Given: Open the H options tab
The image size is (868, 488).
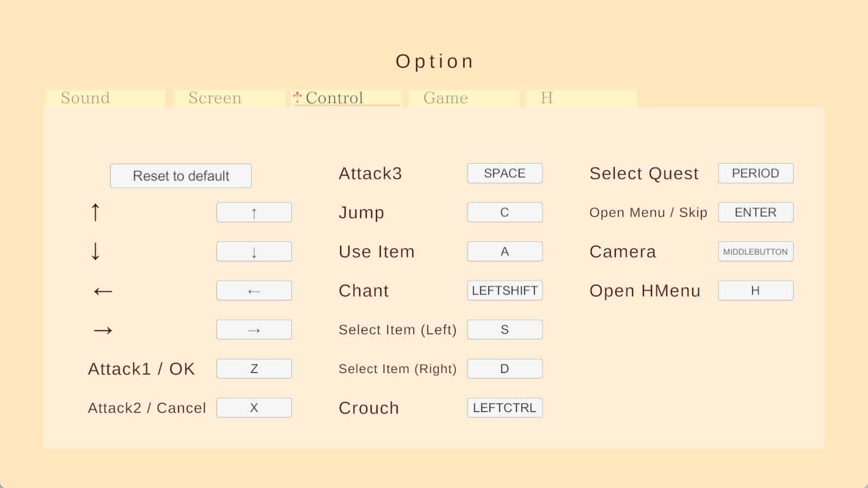Looking at the screenshot, I should pos(580,98).
